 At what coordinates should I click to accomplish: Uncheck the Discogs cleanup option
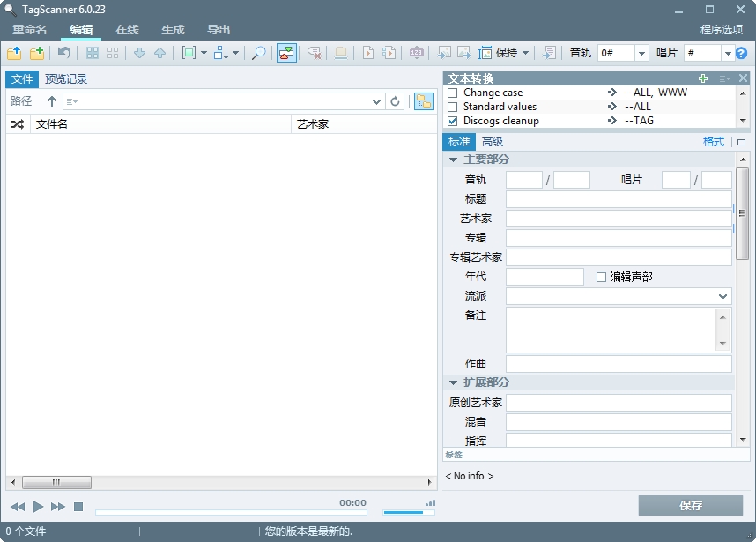453,121
